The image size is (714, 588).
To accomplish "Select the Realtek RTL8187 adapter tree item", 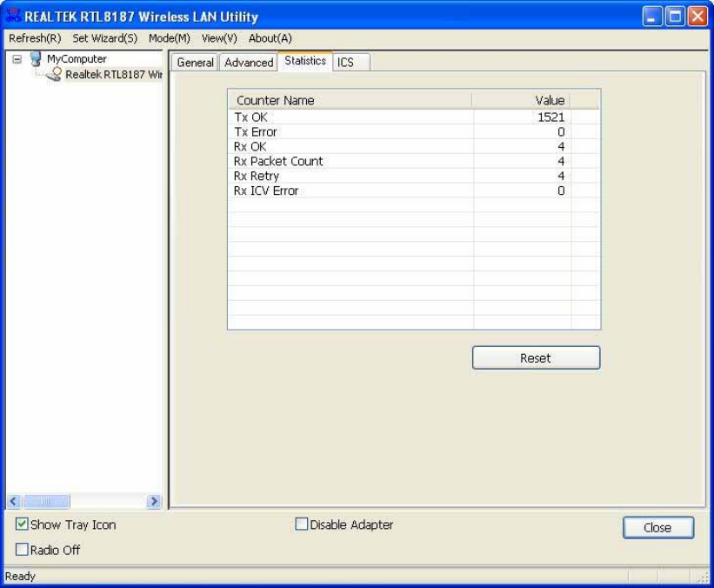I will (113, 74).
